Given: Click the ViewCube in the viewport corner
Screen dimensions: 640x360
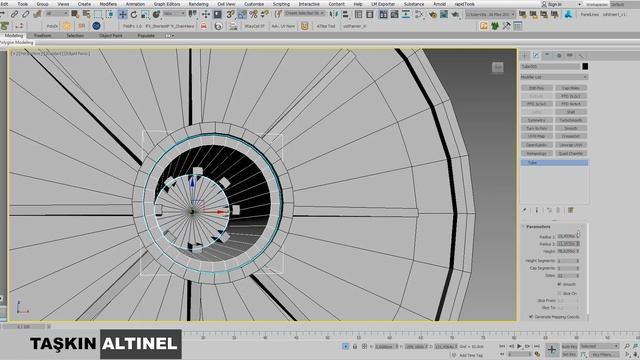Looking at the screenshot, I should pos(497,67).
